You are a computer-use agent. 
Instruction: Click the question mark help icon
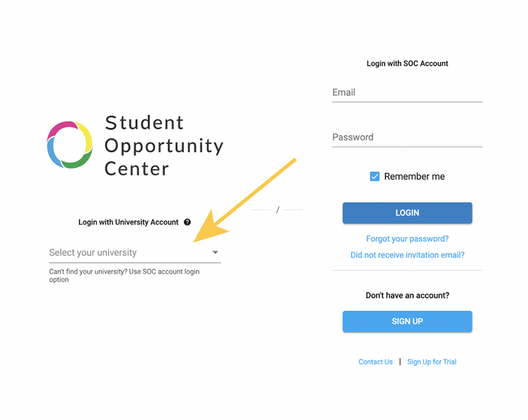point(187,222)
